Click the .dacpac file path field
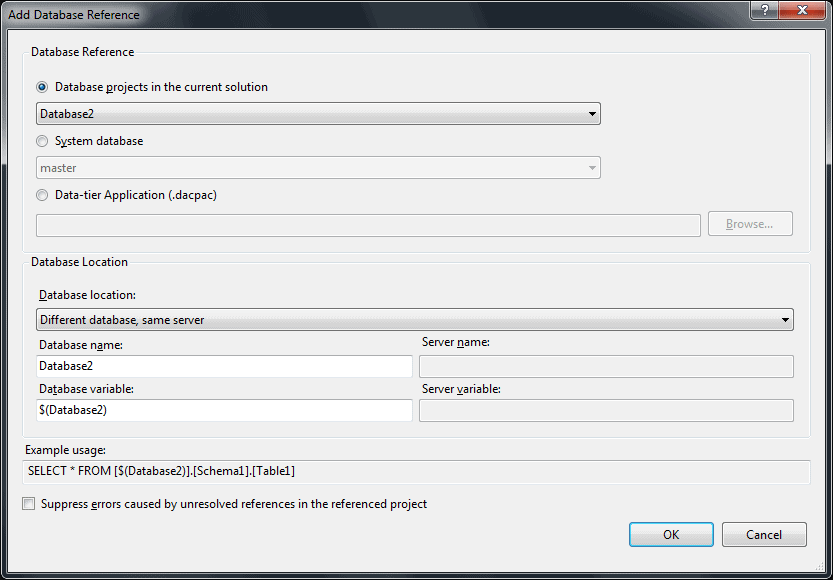835x580 pixels. (369, 225)
